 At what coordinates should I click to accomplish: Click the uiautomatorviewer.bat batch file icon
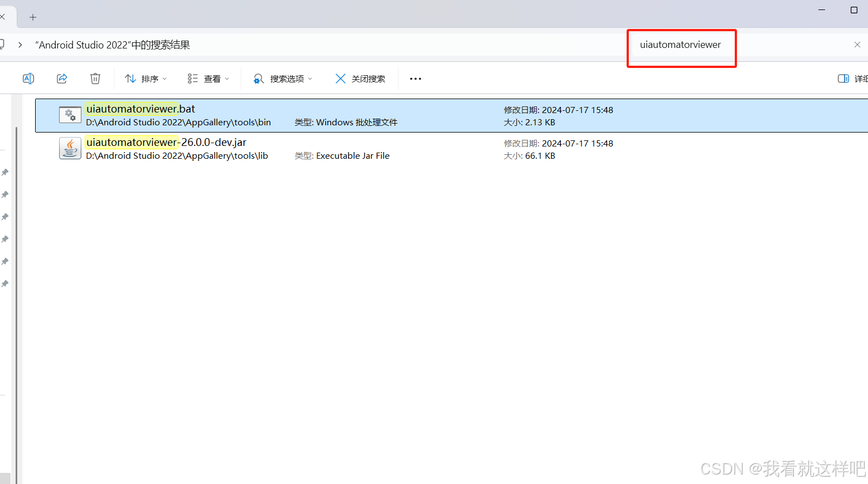pyautogui.click(x=70, y=115)
